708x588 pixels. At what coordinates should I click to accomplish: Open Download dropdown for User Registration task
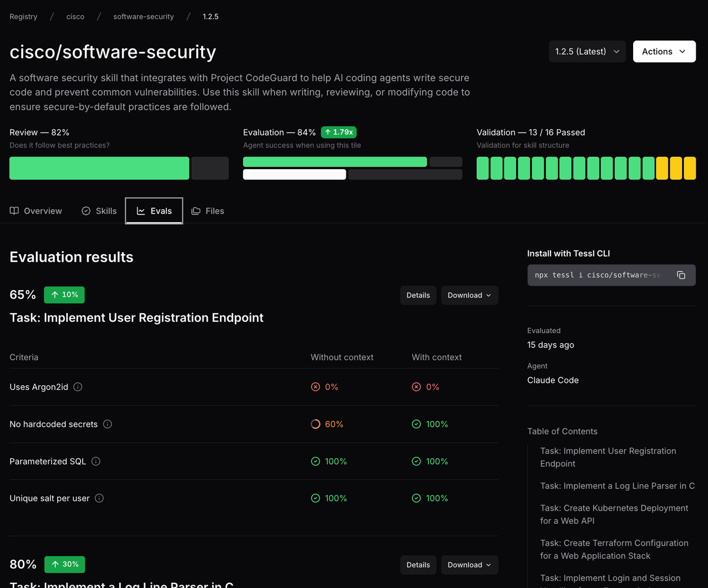[x=470, y=295]
